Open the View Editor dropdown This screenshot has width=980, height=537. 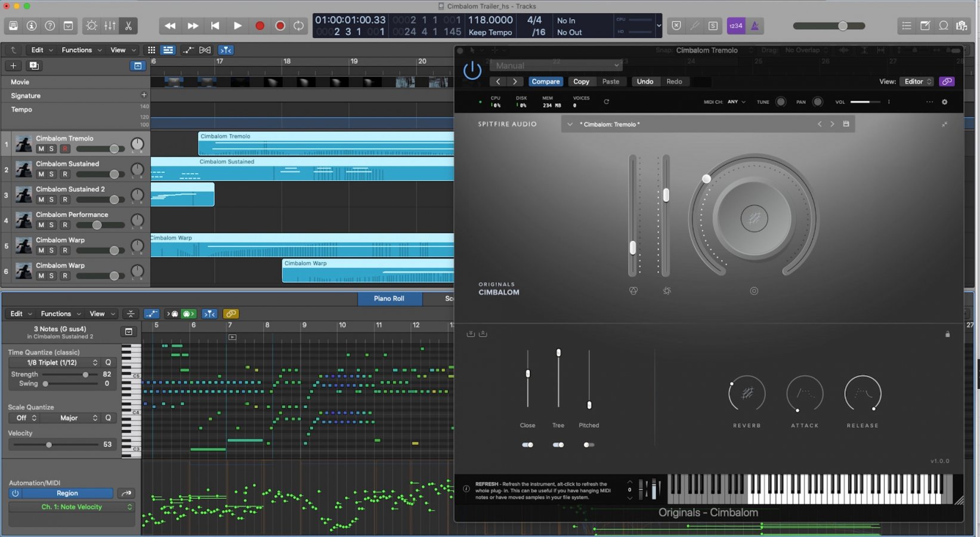point(917,82)
